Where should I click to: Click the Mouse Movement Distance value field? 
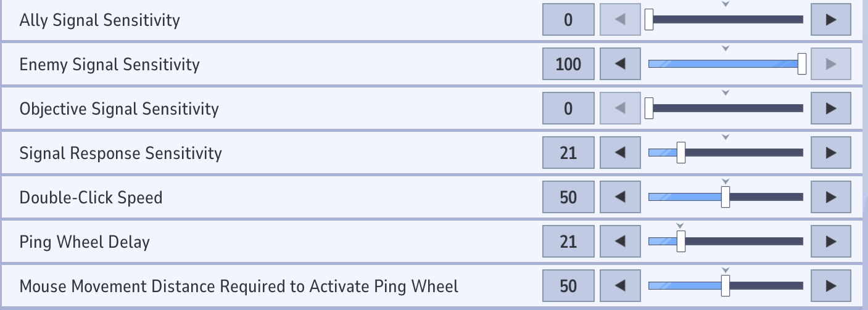pos(568,286)
